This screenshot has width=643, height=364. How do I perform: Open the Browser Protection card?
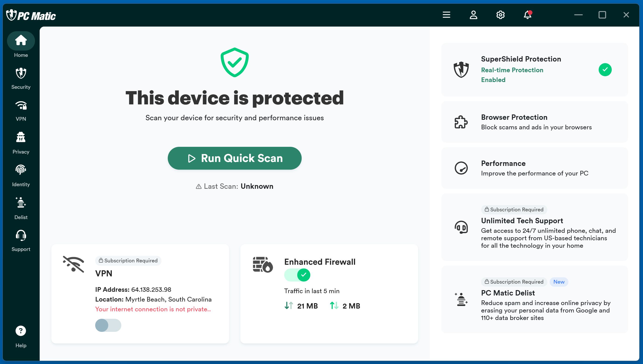coord(534,122)
